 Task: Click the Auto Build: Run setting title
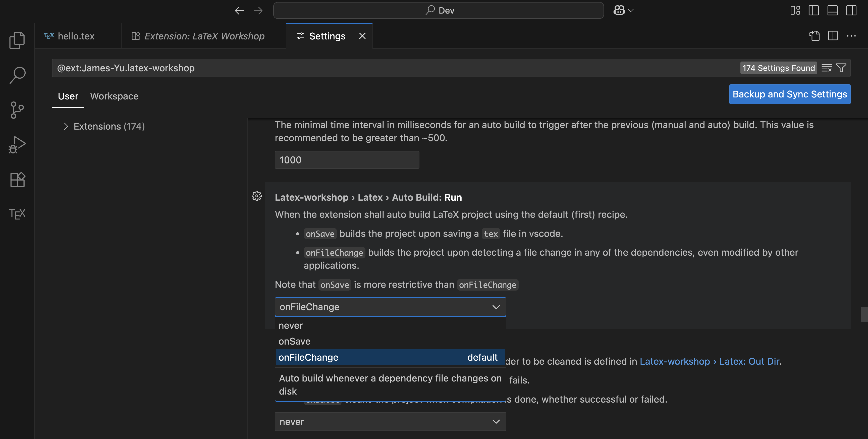368,197
